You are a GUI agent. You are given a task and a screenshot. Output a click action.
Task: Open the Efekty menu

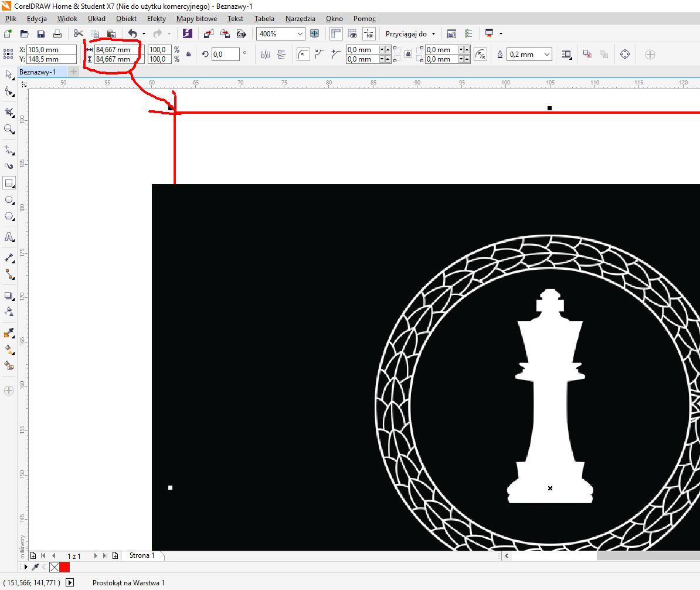[156, 19]
